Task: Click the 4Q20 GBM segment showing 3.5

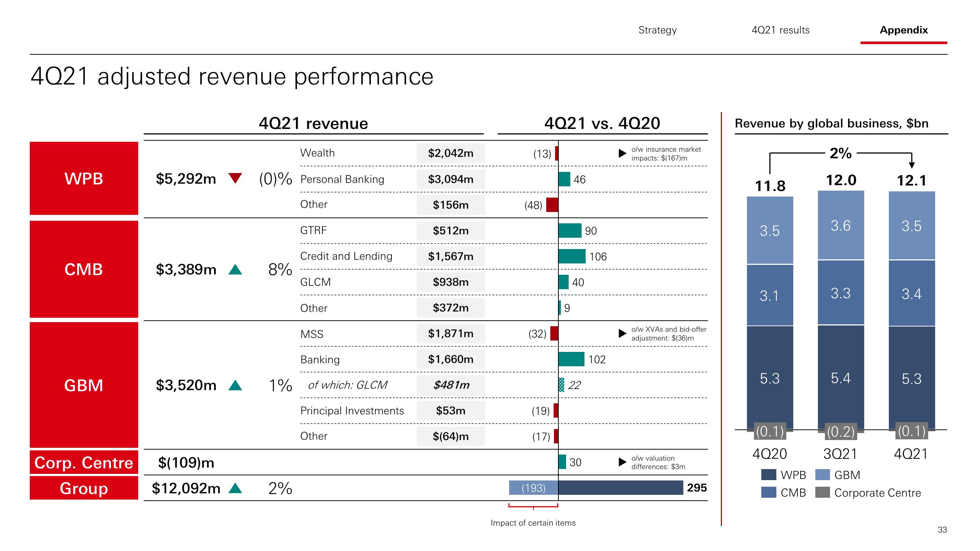Action: (x=770, y=230)
